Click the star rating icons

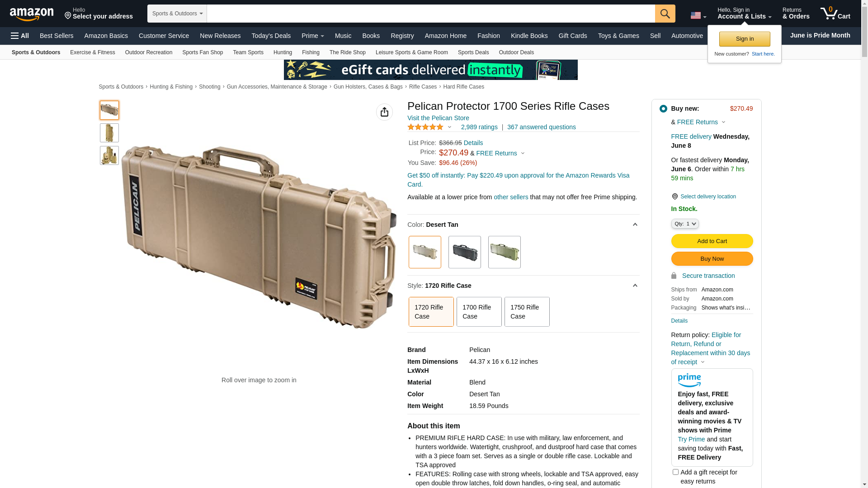tap(425, 127)
